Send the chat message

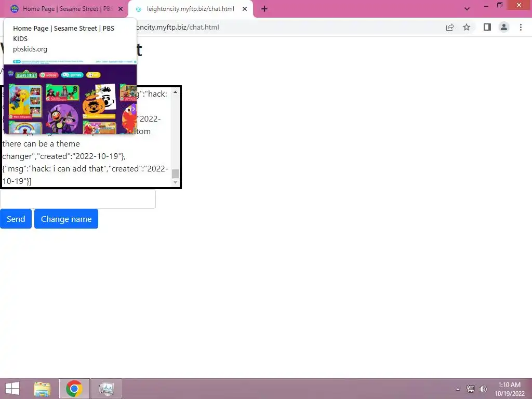(16, 219)
